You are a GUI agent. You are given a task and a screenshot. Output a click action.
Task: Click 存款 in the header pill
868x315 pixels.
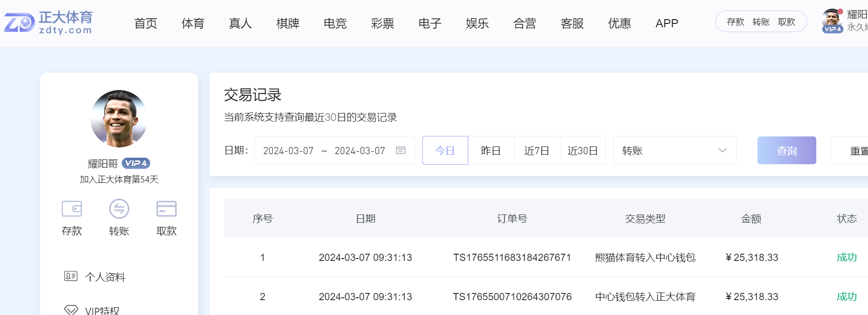pyautogui.click(x=735, y=22)
